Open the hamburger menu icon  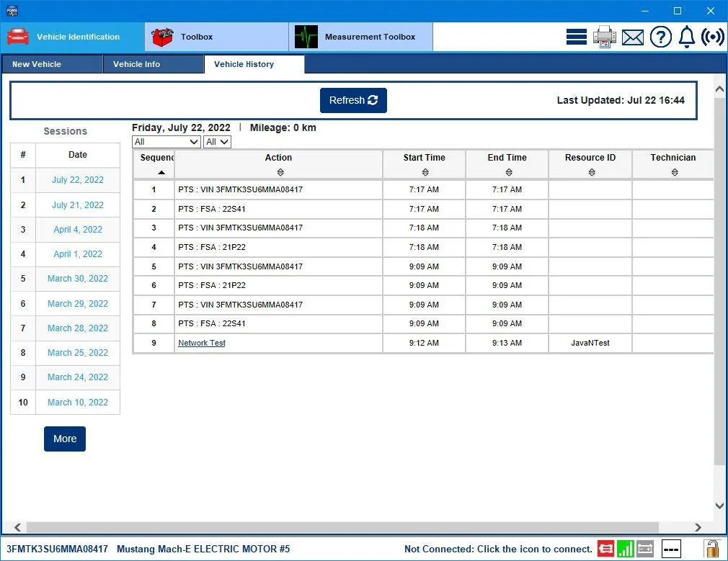coord(576,37)
